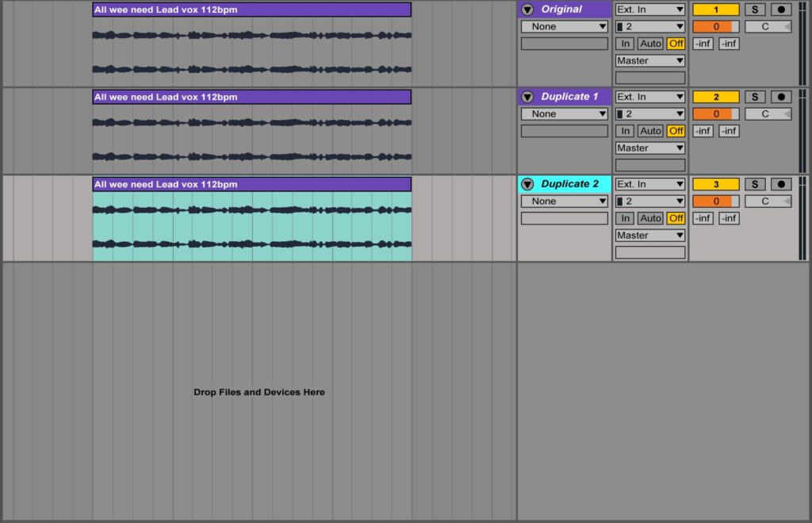
Task: Open Master output dropdown on Duplicate 2 track
Action: pyautogui.click(x=650, y=236)
